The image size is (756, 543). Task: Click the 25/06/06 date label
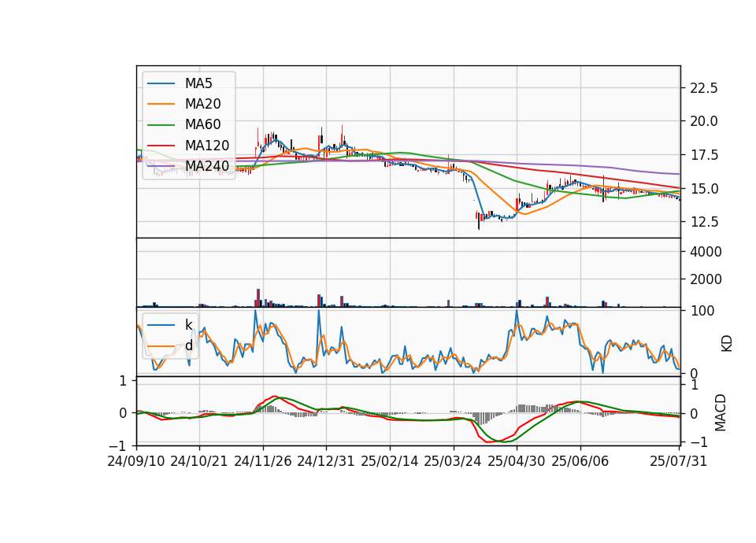[580, 461]
